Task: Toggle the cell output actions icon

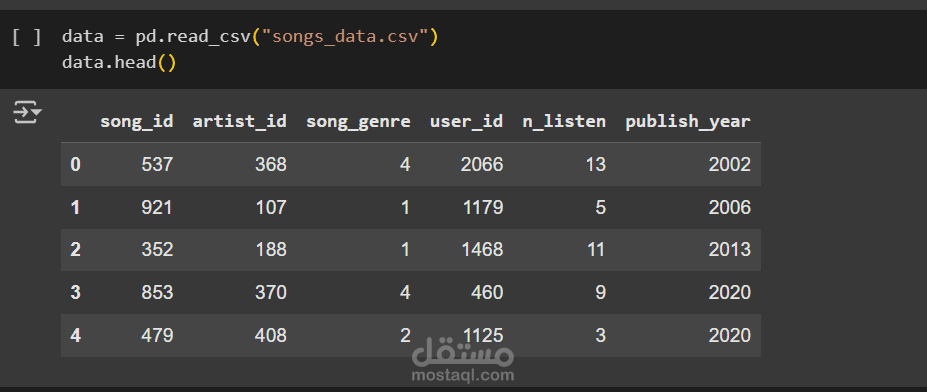Action: [x=27, y=112]
